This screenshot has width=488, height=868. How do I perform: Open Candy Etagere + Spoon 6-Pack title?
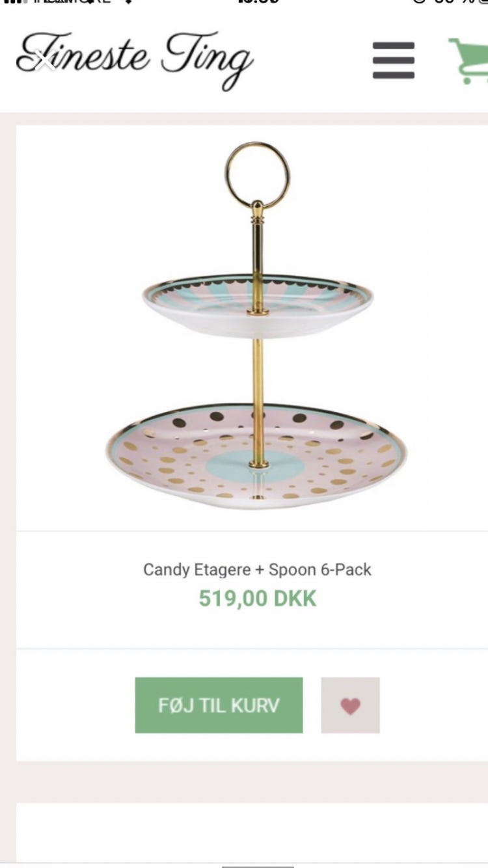[x=257, y=569]
